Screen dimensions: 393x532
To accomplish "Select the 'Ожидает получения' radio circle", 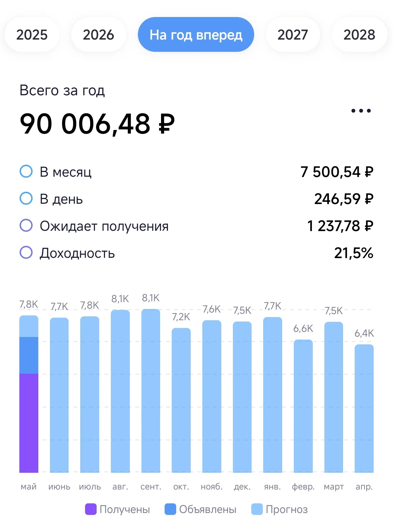I will 26,226.
